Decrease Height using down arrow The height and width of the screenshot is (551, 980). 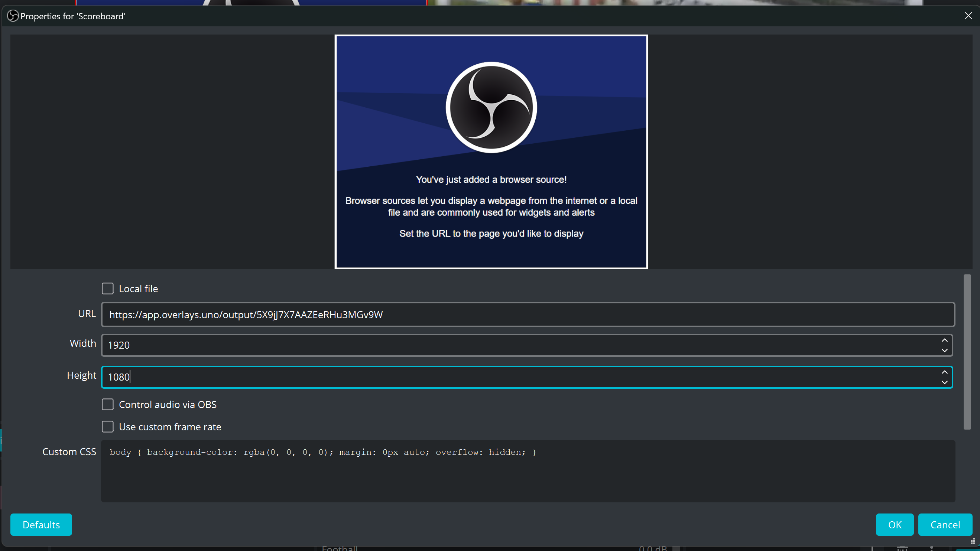point(944,382)
